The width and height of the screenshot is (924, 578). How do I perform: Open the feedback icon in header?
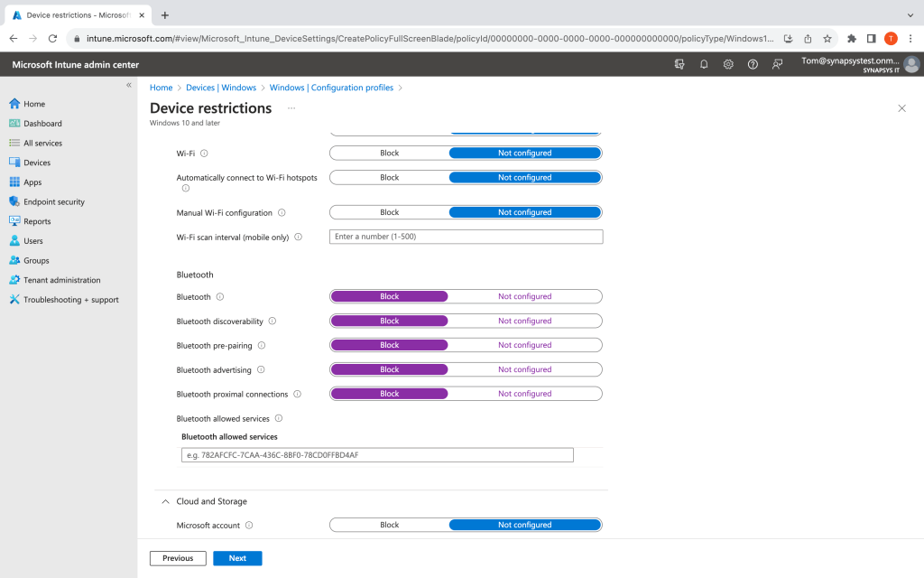[x=777, y=64]
